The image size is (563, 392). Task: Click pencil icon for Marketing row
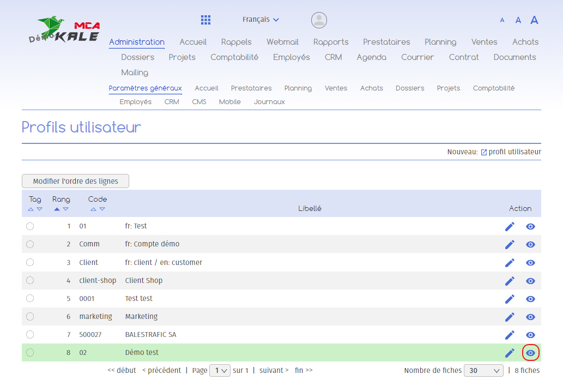(510, 317)
